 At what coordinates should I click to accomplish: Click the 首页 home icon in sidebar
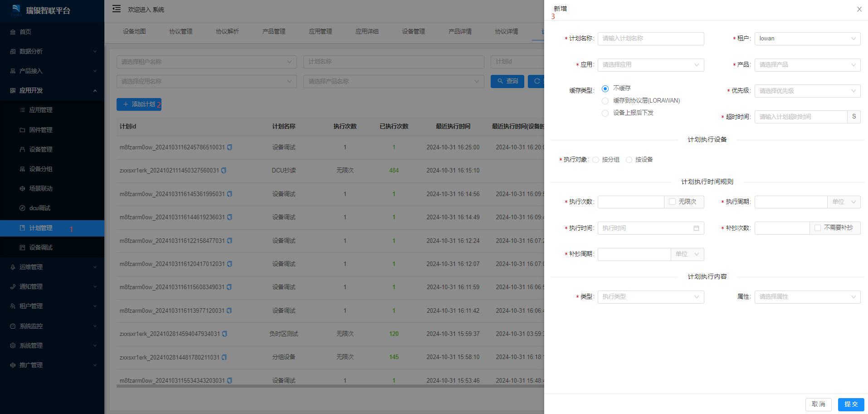coord(13,32)
